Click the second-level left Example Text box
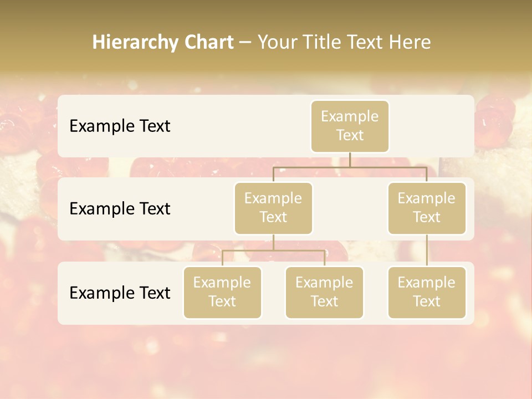This screenshot has height=399, width=532. tap(273, 208)
